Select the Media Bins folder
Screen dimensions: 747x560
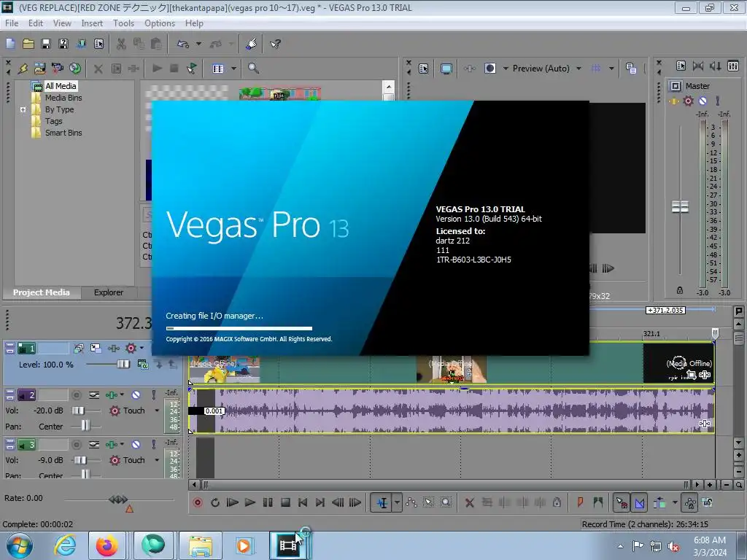tap(63, 98)
